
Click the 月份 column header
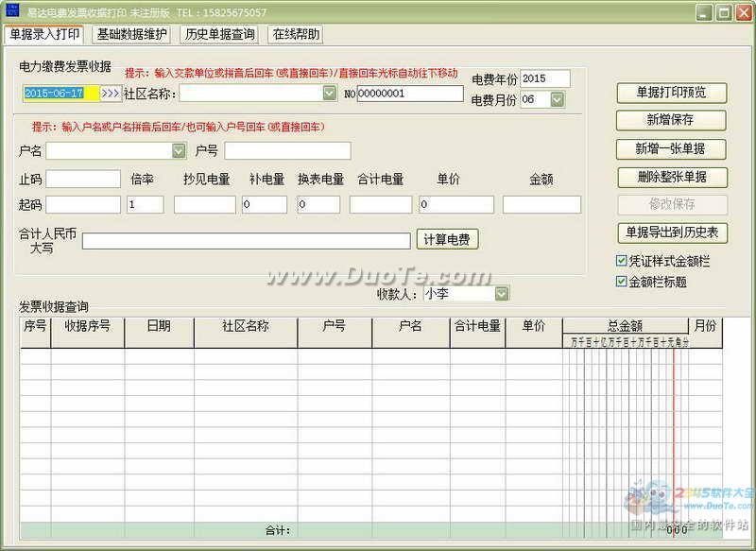(705, 332)
